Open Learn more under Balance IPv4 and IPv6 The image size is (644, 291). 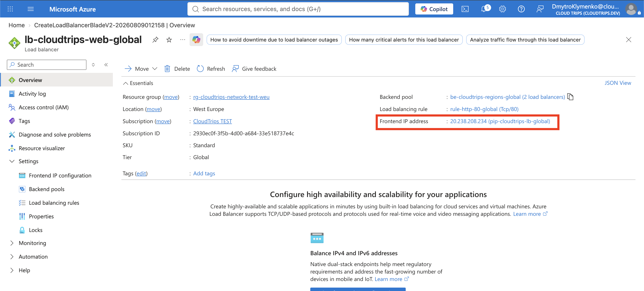[x=391, y=279]
